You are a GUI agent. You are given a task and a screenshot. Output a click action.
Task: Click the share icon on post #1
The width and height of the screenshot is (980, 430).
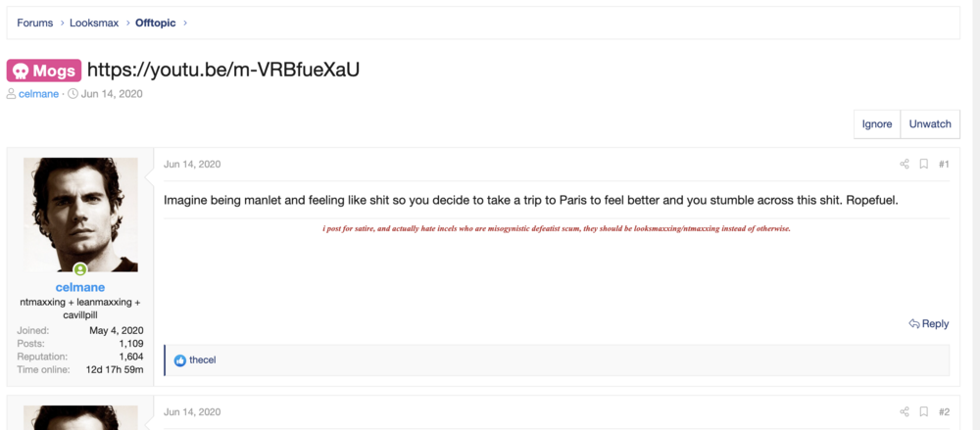click(904, 165)
